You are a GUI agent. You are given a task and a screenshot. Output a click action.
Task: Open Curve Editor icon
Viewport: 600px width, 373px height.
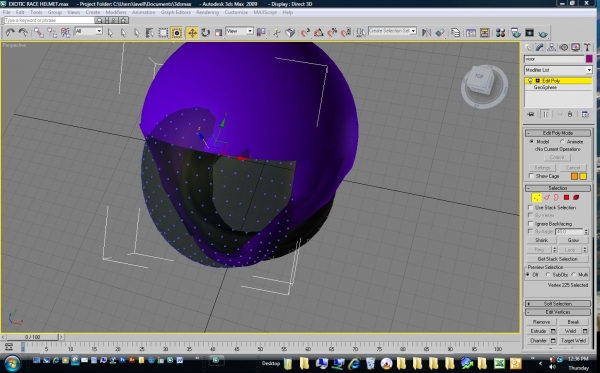[x=471, y=33]
